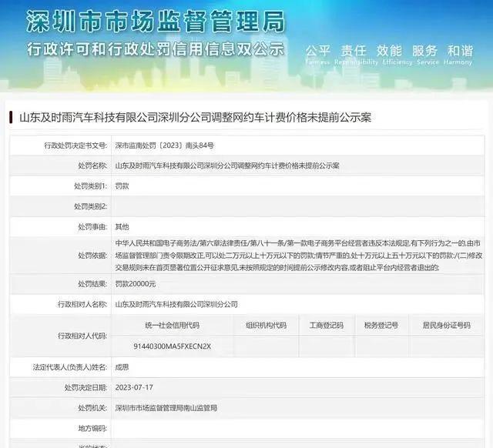The height and width of the screenshot is (448, 493).
Task: Click the 地方编码 label
Action: [x=92, y=428]
